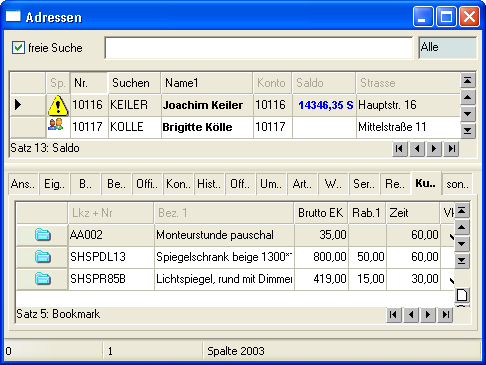486x365 pixels.
Task: Switch to the Kon.. tab
Action: coord(178,184)
